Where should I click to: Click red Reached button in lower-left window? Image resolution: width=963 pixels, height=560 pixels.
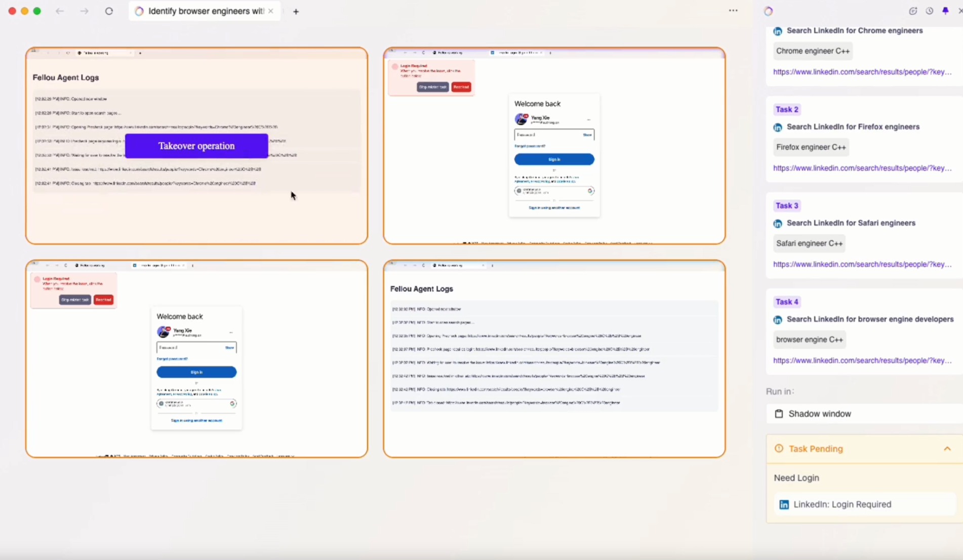pyautogui.click(x=103, y=299)
